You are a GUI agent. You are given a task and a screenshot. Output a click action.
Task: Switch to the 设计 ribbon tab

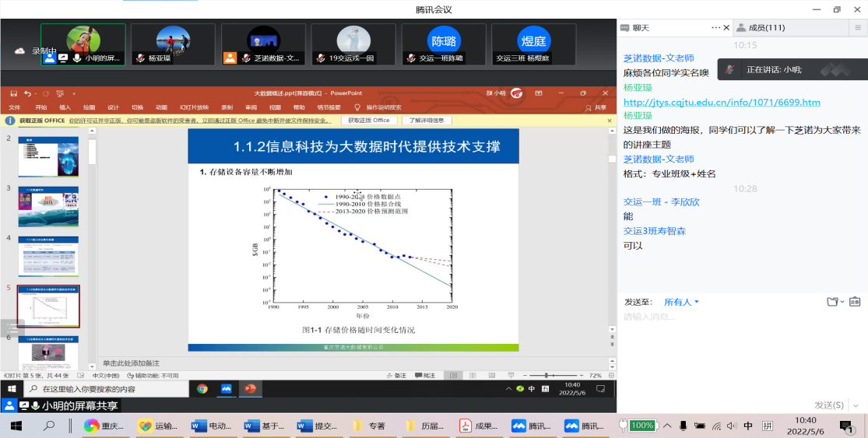click(x=114, y=107)
